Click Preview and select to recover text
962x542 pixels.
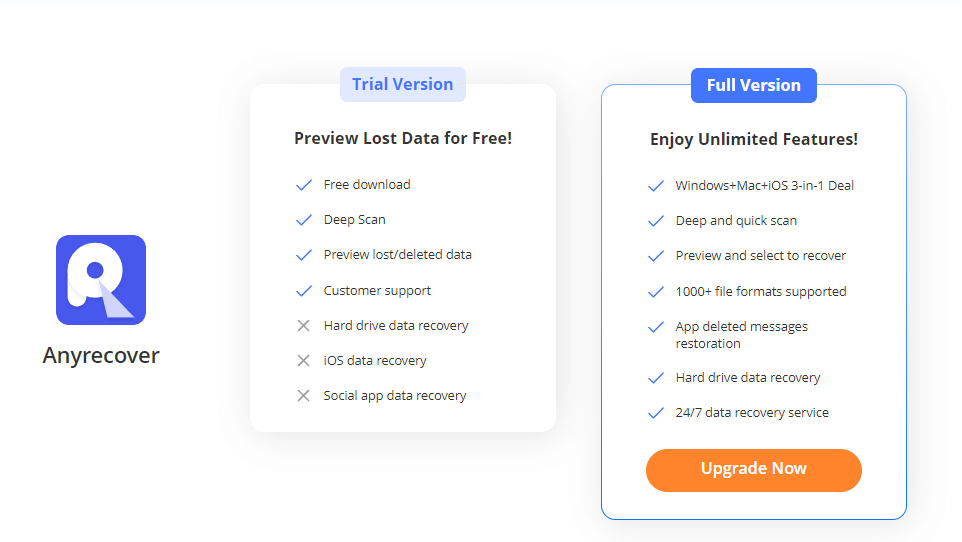(x=761, y=255)
